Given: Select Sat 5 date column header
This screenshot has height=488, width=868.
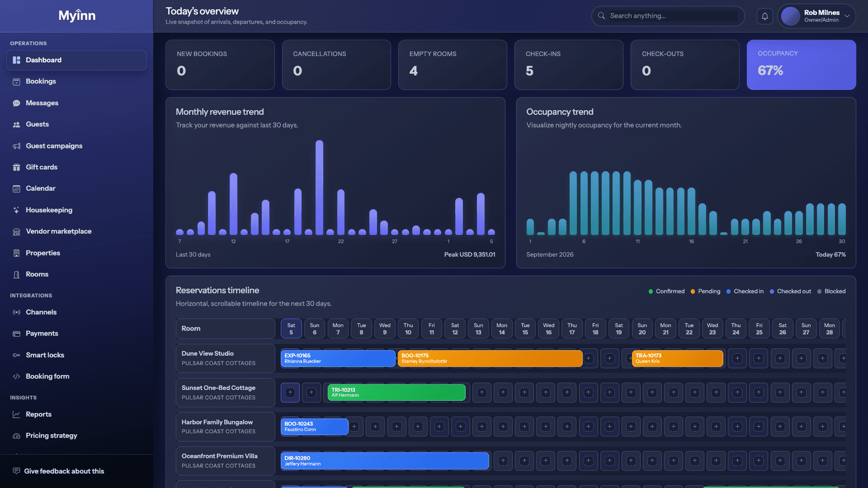Looking at the screenshot, I should (291, 329).
